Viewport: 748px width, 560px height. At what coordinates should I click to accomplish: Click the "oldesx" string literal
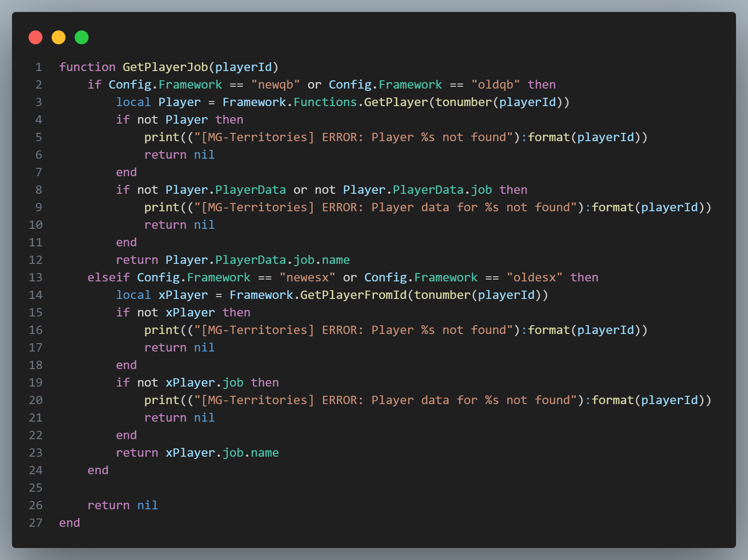tap(534, 278)
